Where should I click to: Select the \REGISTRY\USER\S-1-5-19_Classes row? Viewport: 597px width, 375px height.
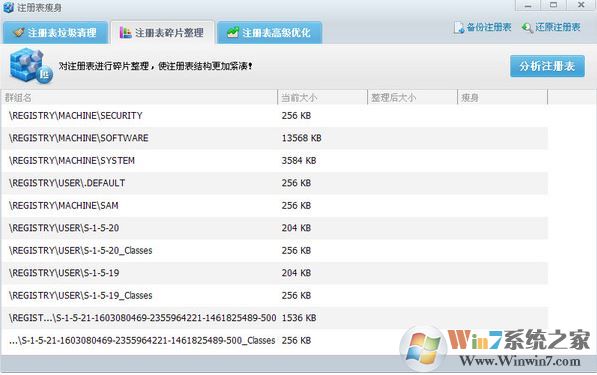[x=275, y=295]
